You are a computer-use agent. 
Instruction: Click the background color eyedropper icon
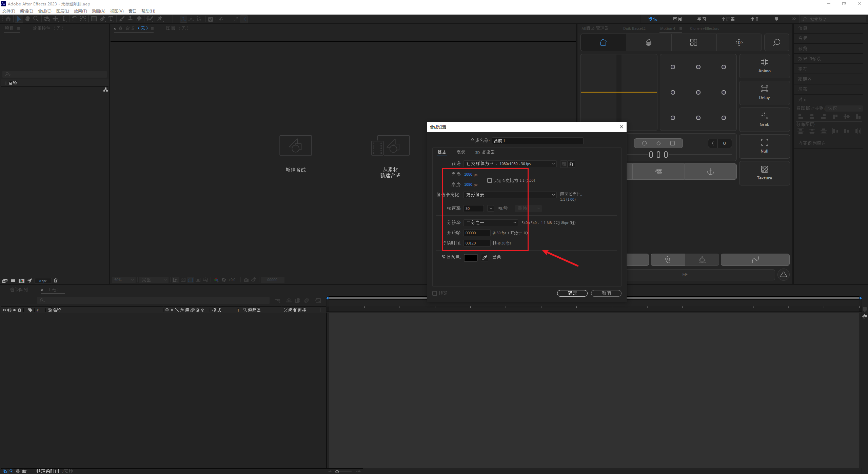pos(485,258)
